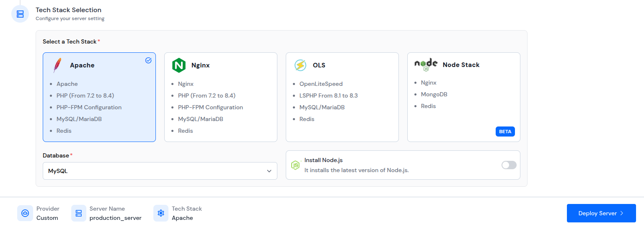Click the Provider cloud icon in footer
Viewport: 644px width, 227px height.
click(x=25, y=213)
